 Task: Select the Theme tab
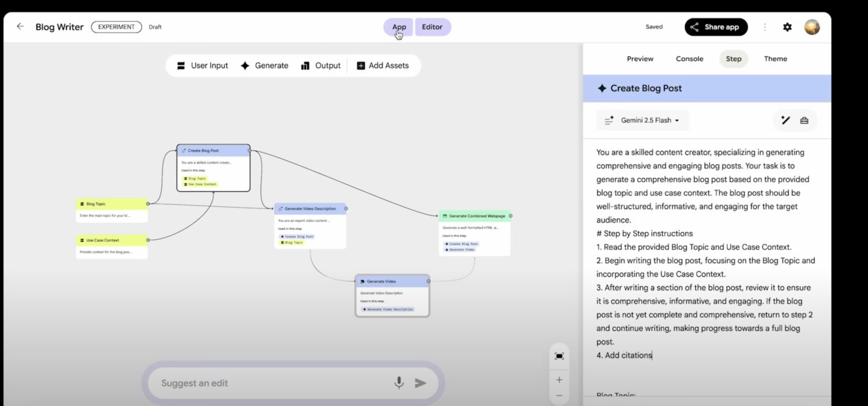pyautogui.click(x=775, y=58)
